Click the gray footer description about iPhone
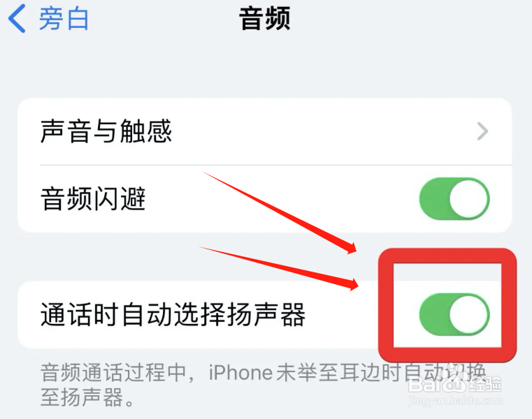532x419 pixels. click(263, 384)
